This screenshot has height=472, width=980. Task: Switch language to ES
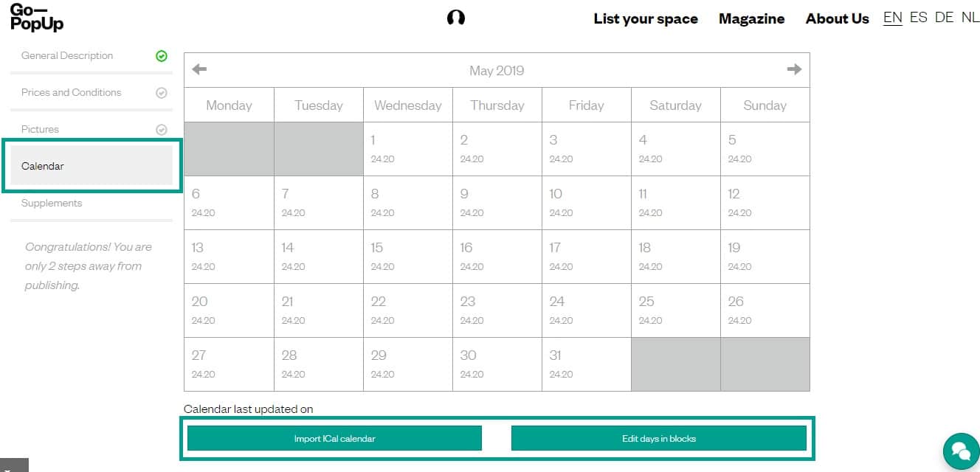point(918,18)
